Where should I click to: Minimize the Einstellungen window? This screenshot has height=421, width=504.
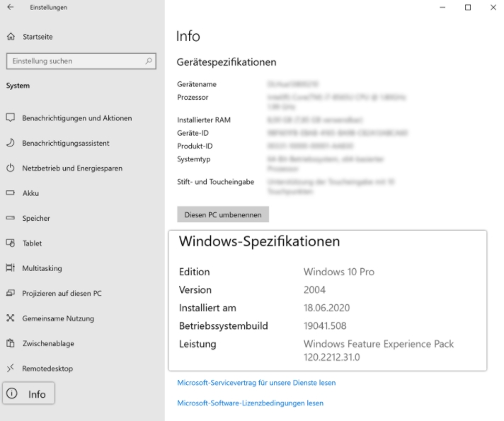point(442,7)
